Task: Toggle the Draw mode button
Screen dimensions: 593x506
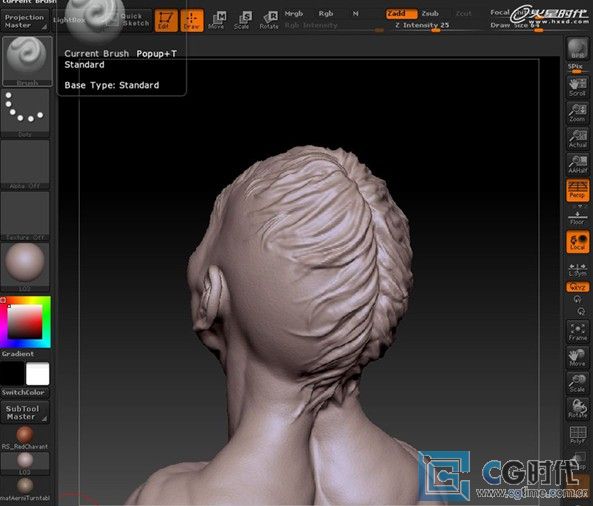Action: point(192,20)
